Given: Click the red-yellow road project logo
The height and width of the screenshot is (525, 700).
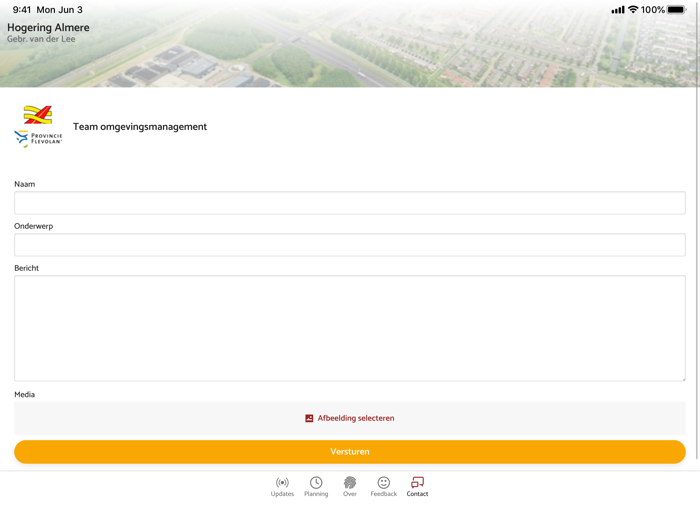Looking at the screenshot, I should tap(38, 115).
